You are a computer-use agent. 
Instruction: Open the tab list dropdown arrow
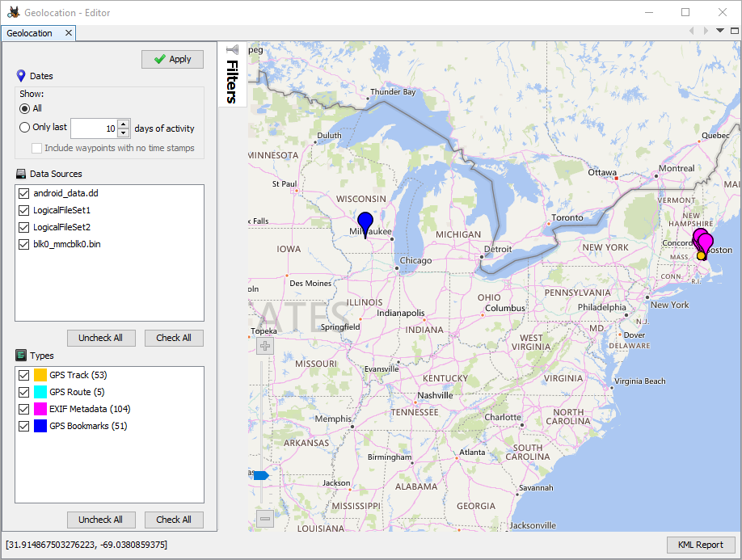719,31
